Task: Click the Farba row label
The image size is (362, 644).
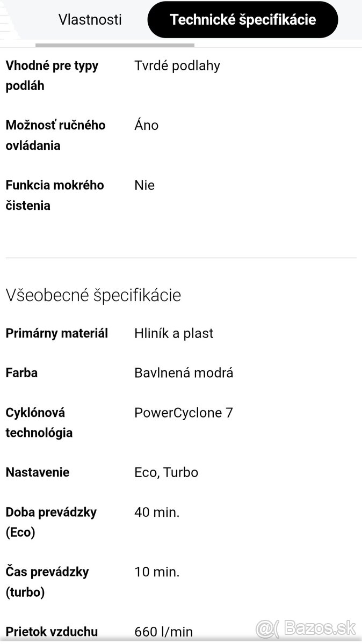Action: pyautogui.click(x=21, y=372)
